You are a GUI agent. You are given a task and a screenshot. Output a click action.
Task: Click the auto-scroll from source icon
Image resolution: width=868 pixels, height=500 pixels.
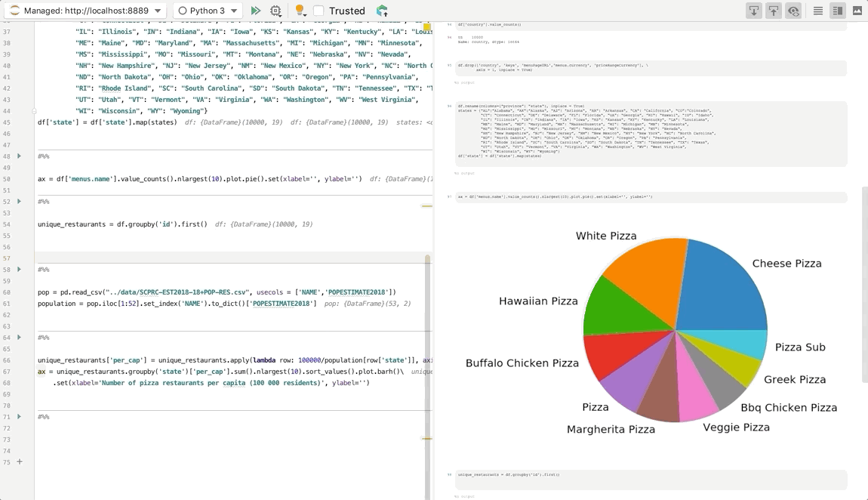pyautogui.click(x=753, y=11)
